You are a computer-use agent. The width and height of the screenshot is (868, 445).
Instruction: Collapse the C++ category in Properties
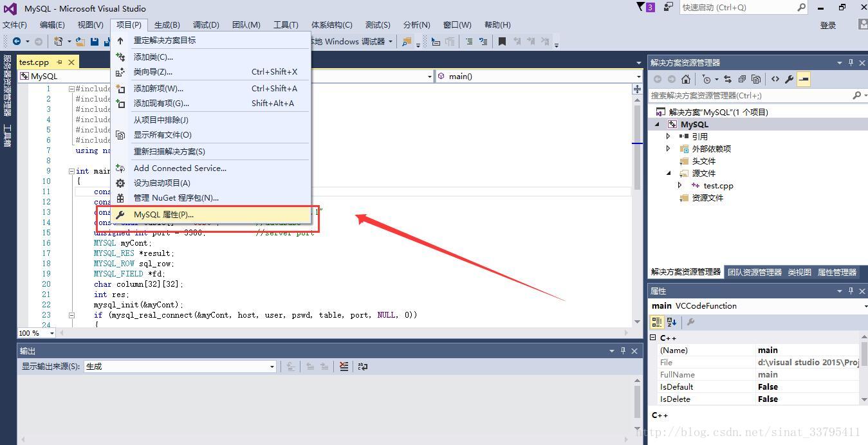pos(653,338)
